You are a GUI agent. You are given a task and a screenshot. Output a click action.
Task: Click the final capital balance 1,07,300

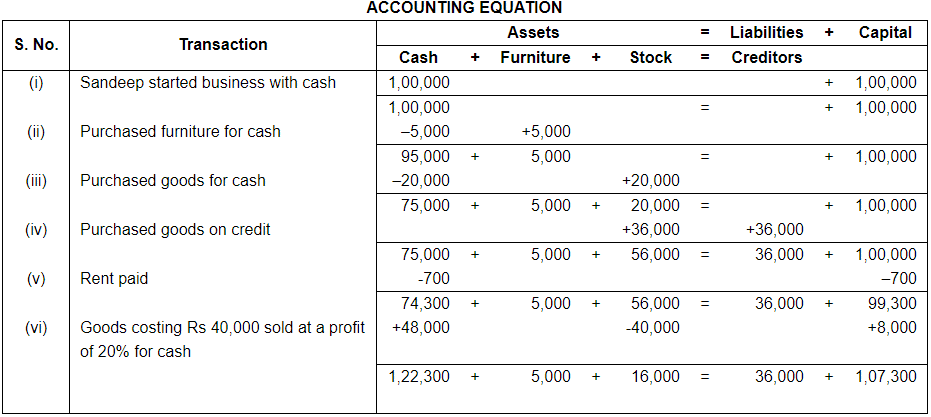pyautogui.click(x=886, y=376)
